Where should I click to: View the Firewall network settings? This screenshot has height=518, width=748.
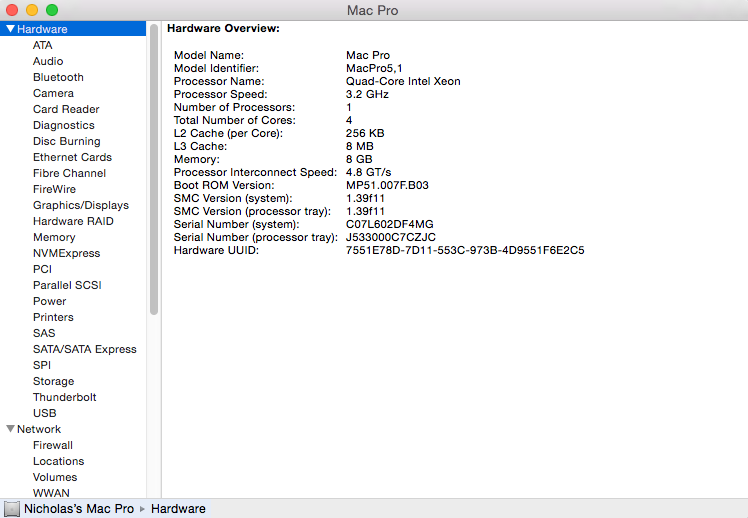52,445
